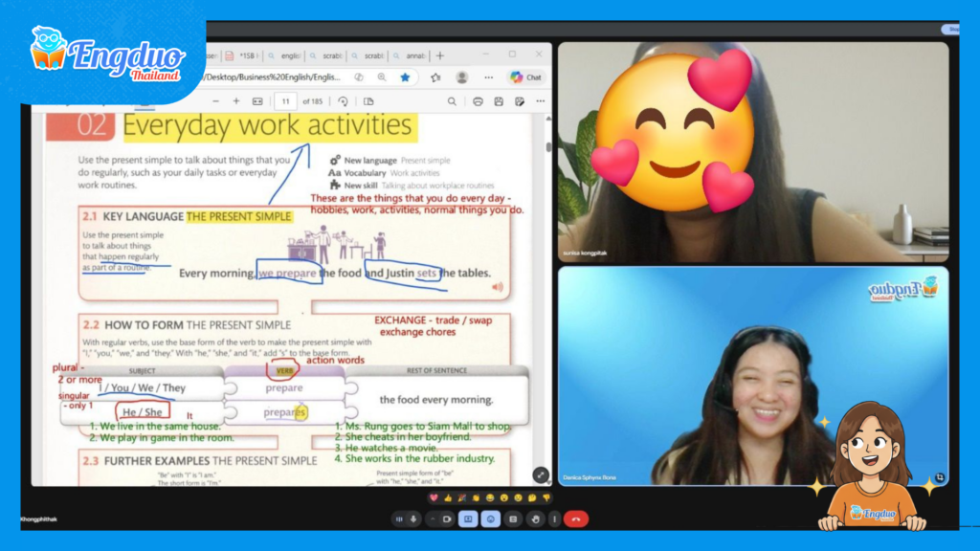Select sunisa kongpitak video tile
Image resolution: width=980 pixels, height=551 pixels.
coord(753,152)
